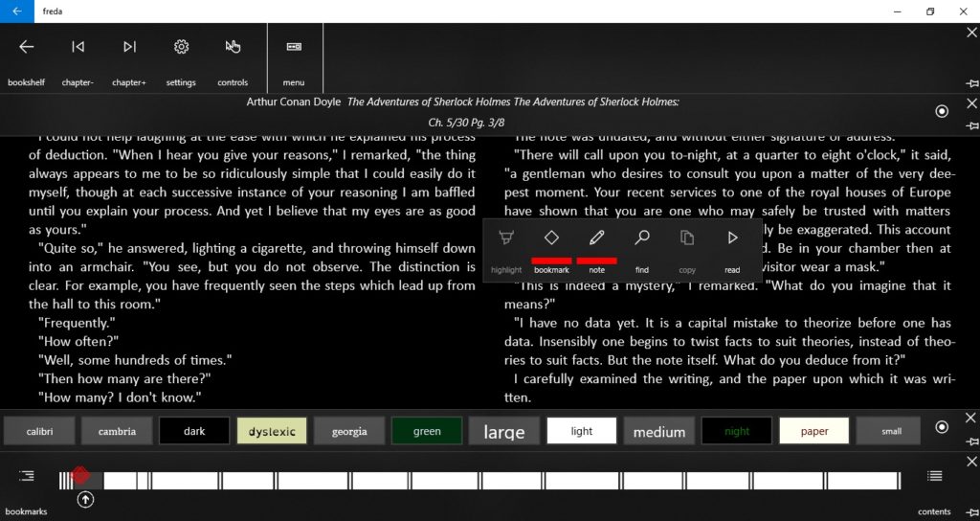980x521 pixels.
Task: Apply the night theme
Action: click(737, 431)
